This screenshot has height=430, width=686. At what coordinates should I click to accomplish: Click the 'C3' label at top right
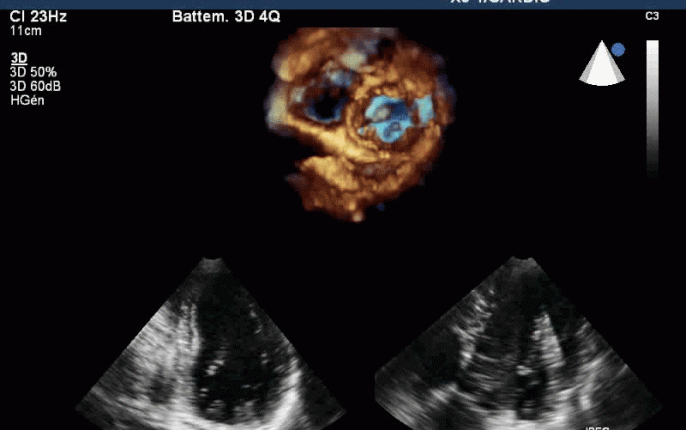[652, 16]
